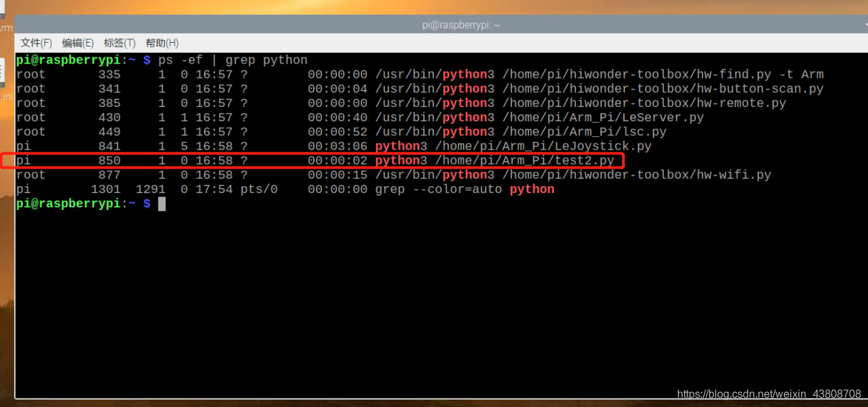
Task: Click the 'grep --color=auto python' text
Action: (x=465, y=189)
